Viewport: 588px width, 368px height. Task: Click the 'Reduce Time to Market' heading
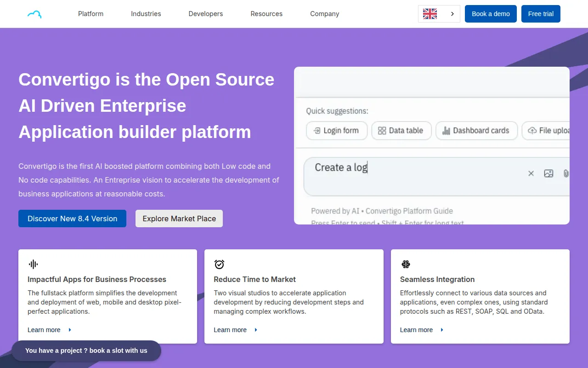click(x=254, y=279)
